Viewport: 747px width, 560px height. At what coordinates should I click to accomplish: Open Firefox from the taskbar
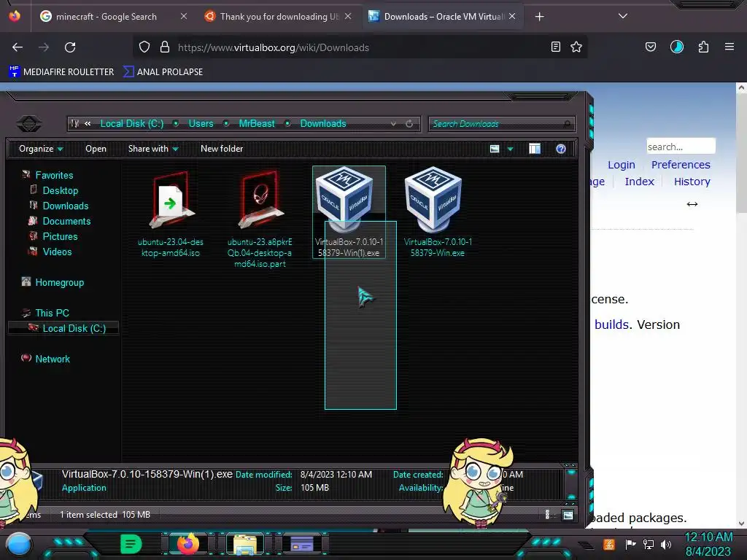[x=187, y=544]
